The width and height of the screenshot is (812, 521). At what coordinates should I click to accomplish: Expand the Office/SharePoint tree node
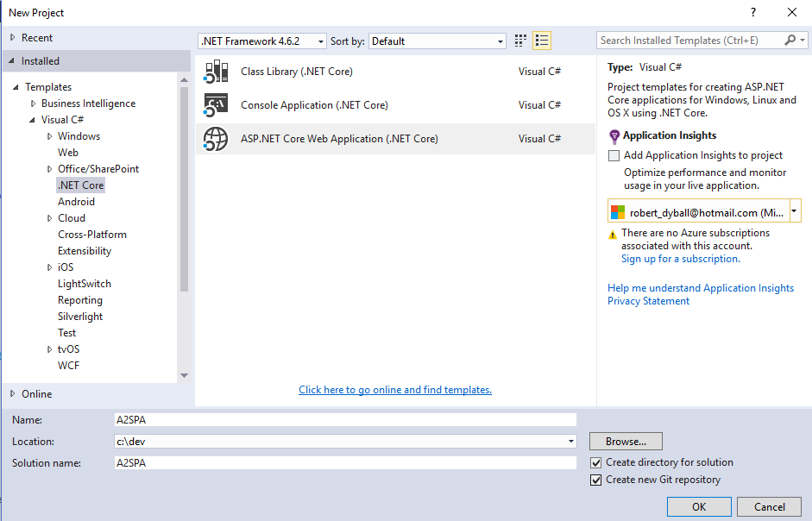[50, 169]
